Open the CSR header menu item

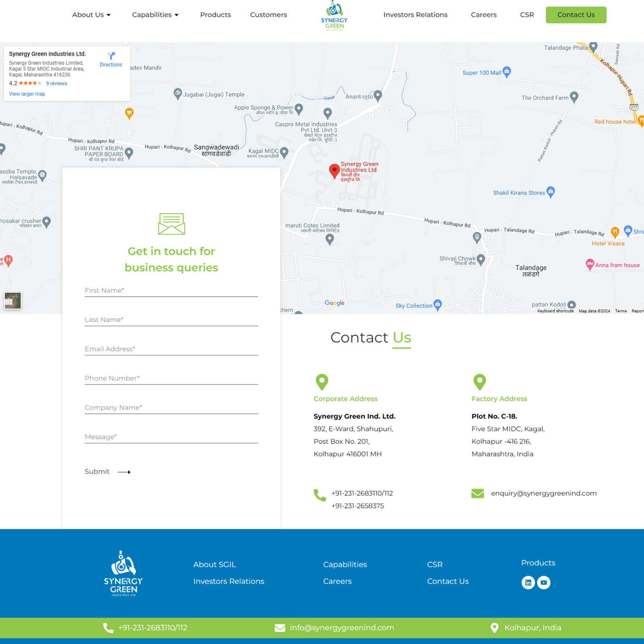click(527, 15)
